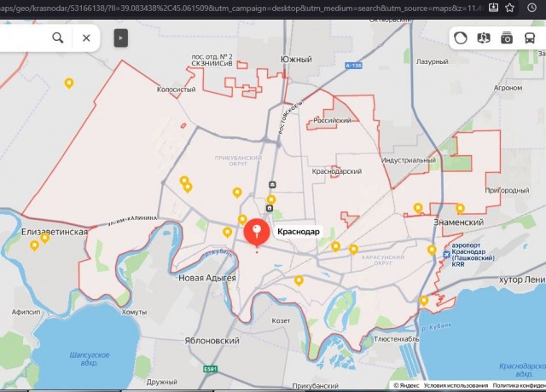The width and height of the screenshot is (546, 392).
Task: Click the Российский label
Action: pos(332,120)
